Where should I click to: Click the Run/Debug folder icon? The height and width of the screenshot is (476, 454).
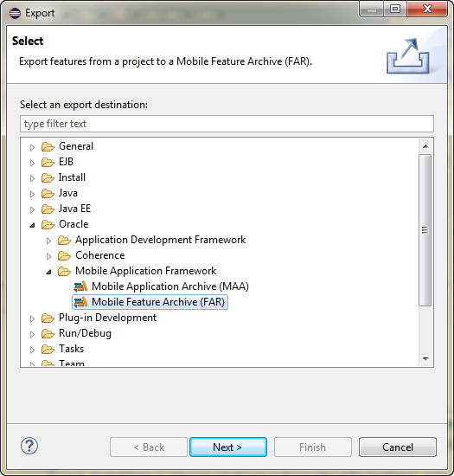[x=48, y=333]
